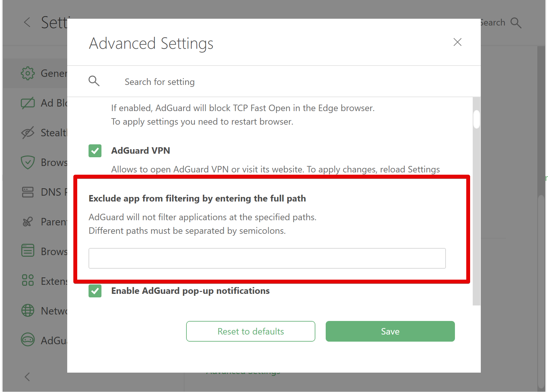Select the DNS Protection server icon
Screen dimensions: 548x392
[x=28, y=192]
